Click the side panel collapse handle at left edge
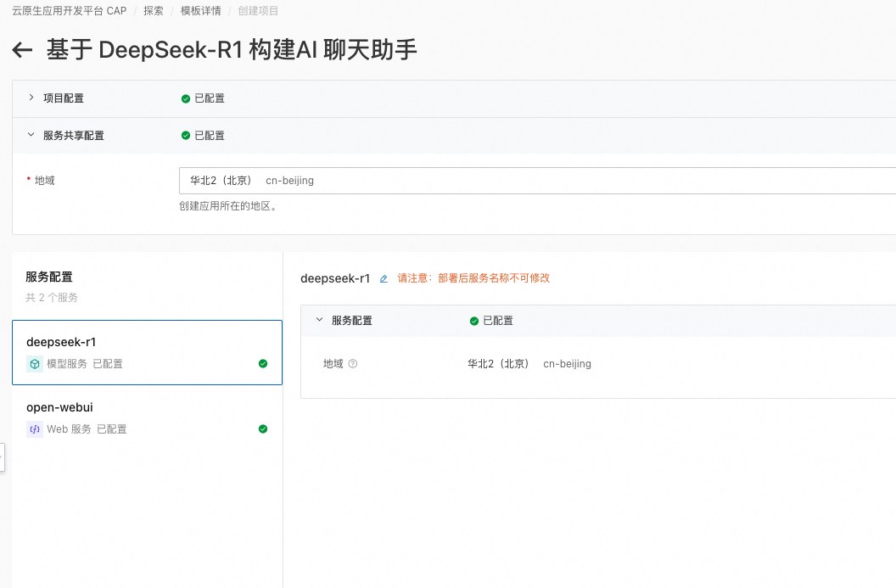The image size is (896, 588). [x=3, y=457]
